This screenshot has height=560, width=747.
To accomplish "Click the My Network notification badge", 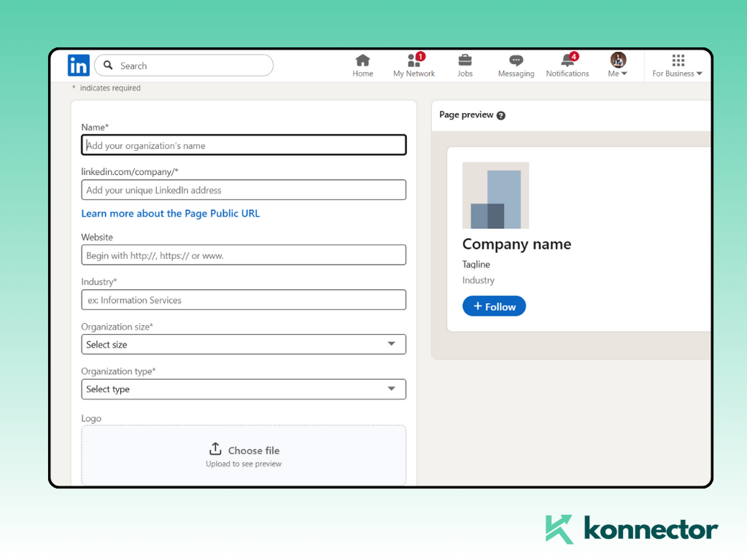I will click(x=420, y=57).
